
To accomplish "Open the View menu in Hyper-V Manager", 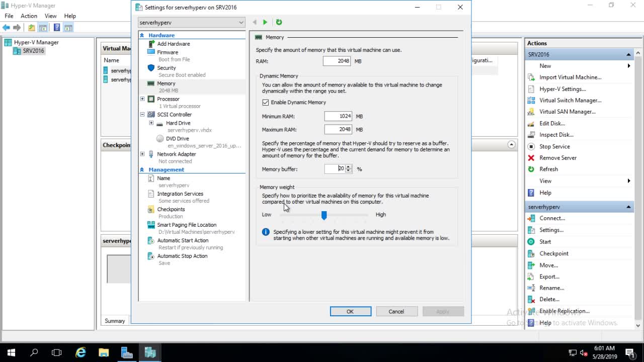I will point(51,16).
